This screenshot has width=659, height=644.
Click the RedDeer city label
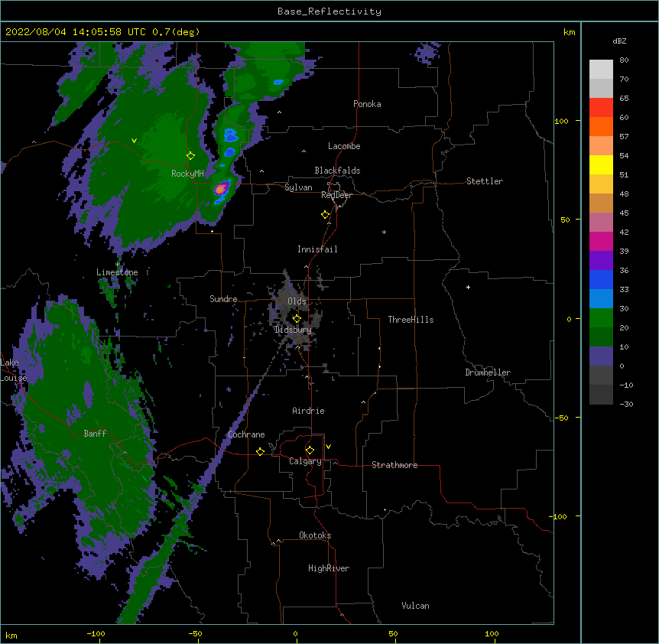pyautogui.click(x=336, y=195)
